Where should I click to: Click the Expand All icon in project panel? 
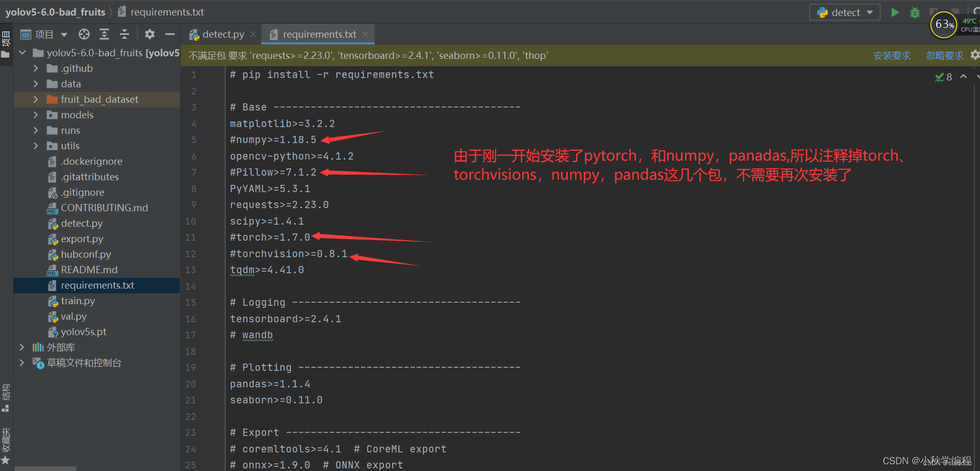coord(104,34)
